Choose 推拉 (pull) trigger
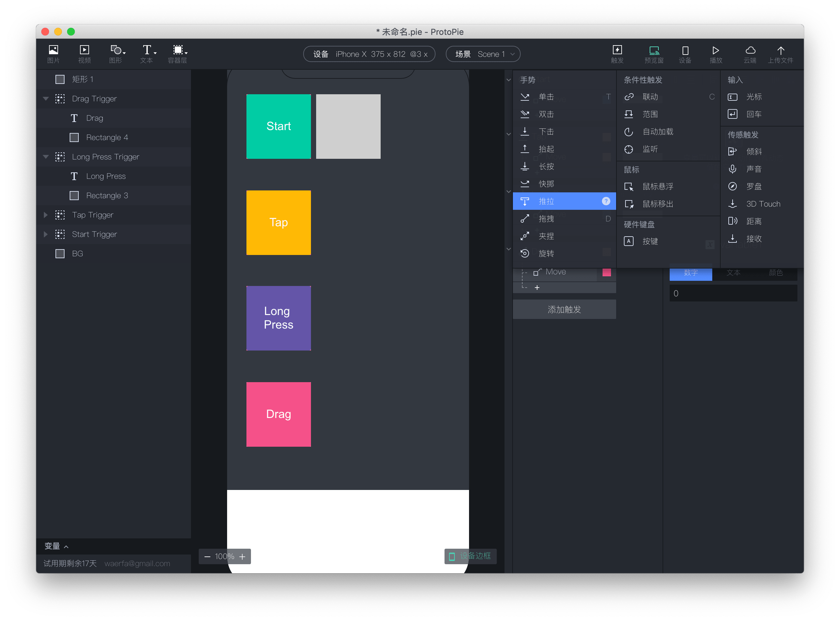The image size is (840, 621). click(x=564, y=201)
